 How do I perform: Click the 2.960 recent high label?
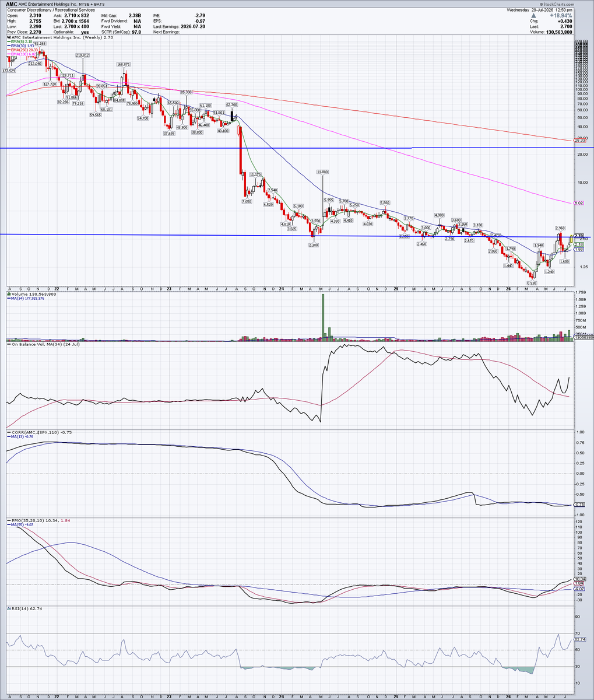point(560,228)
